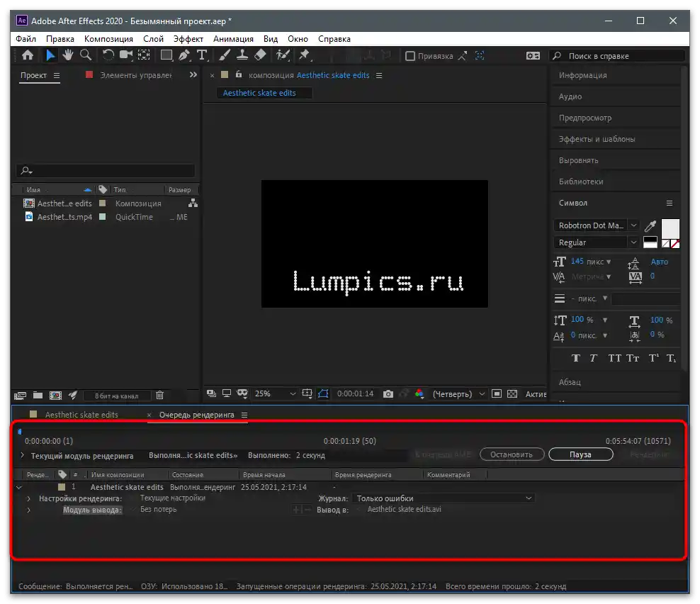
Task: Toggle Small Caps text style
Action: (633, 358)
